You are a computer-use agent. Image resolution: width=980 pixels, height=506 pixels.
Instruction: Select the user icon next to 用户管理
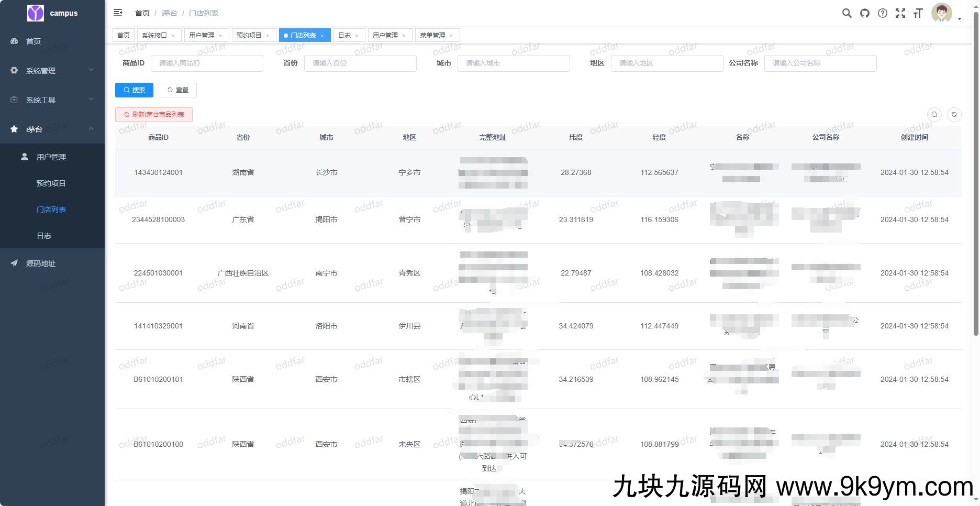pos(25,156)
